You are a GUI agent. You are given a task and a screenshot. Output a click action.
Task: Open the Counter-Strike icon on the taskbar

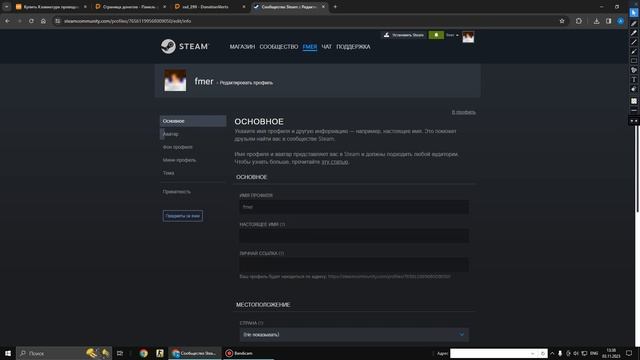point(160,353)
